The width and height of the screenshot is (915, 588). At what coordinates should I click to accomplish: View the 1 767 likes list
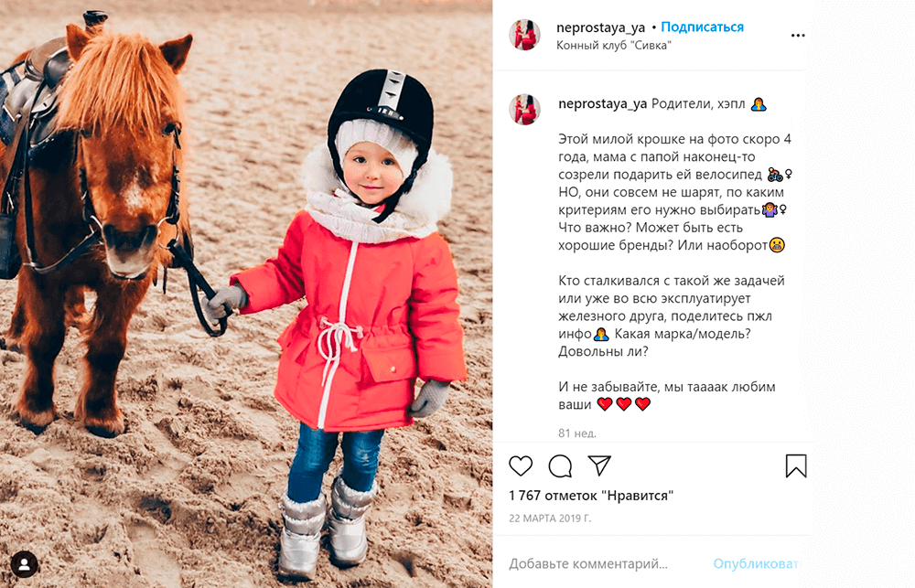[x=591, y=496]
